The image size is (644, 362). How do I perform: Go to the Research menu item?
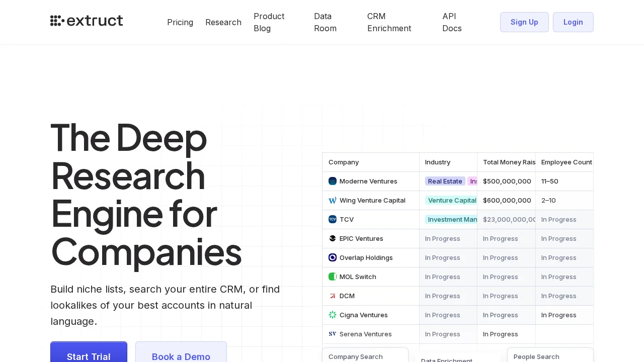point(223,22)
